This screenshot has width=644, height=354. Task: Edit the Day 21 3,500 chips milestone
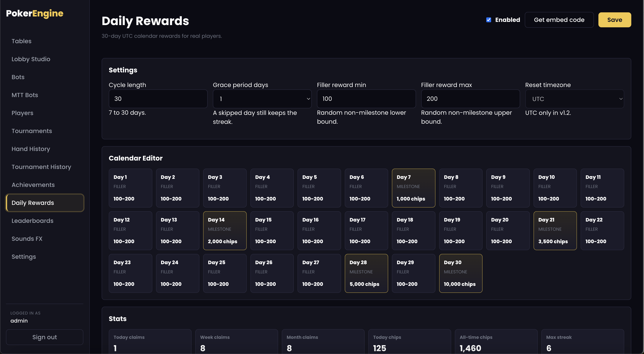pyautogui.click(x=555, y=231)
